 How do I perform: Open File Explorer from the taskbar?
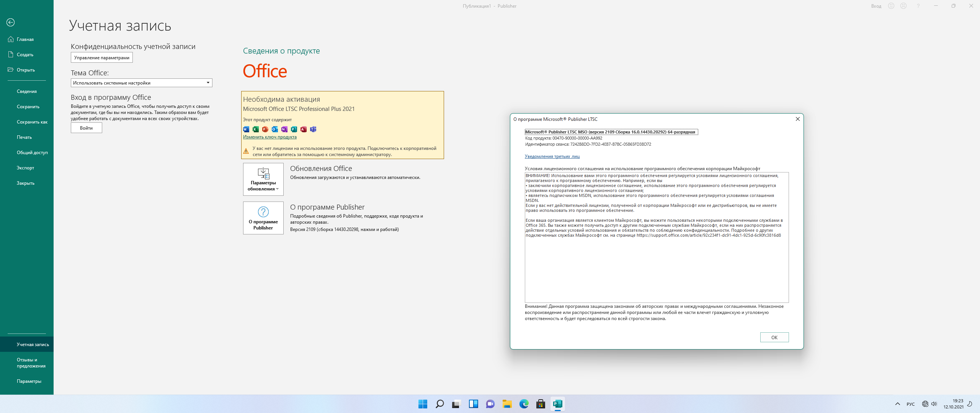[x=507, y=404]
